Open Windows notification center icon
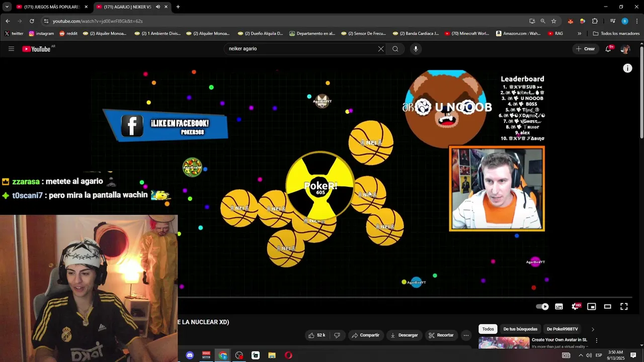Screen dimensions: 644x362 pyautogui.click(x=633, y=355)
